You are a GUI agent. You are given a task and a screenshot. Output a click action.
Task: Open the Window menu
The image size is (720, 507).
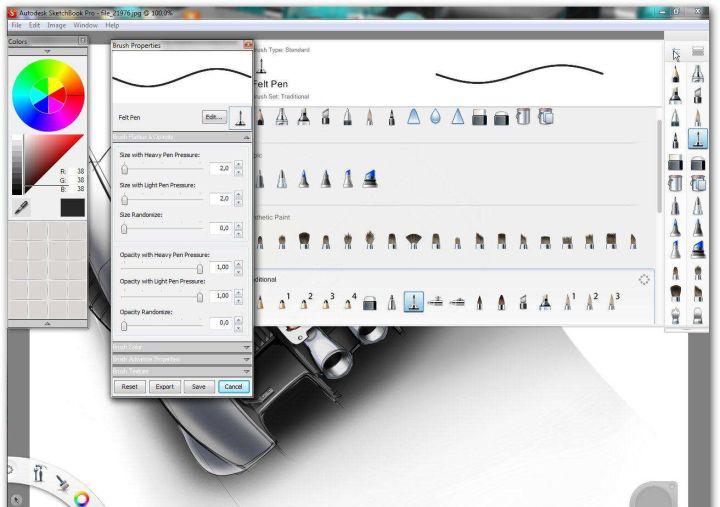pos(86,25)
